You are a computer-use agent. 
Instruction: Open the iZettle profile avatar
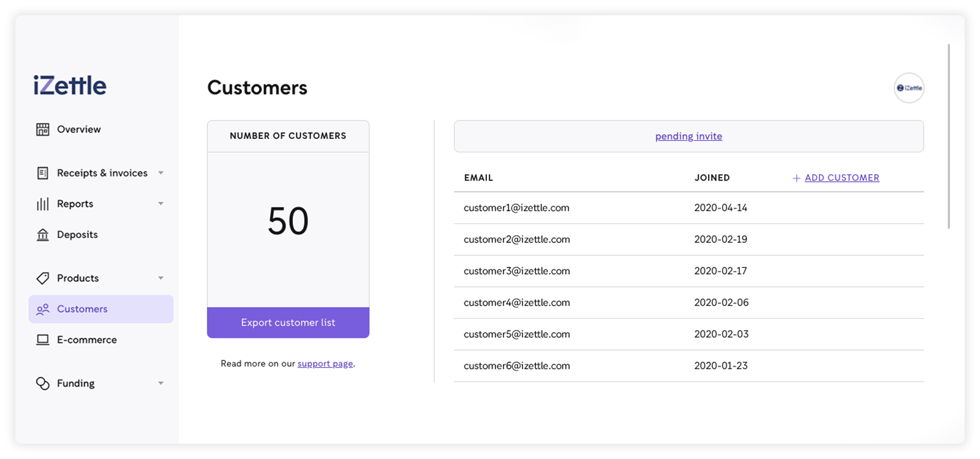pyautogui.click(x=908, y=88)
